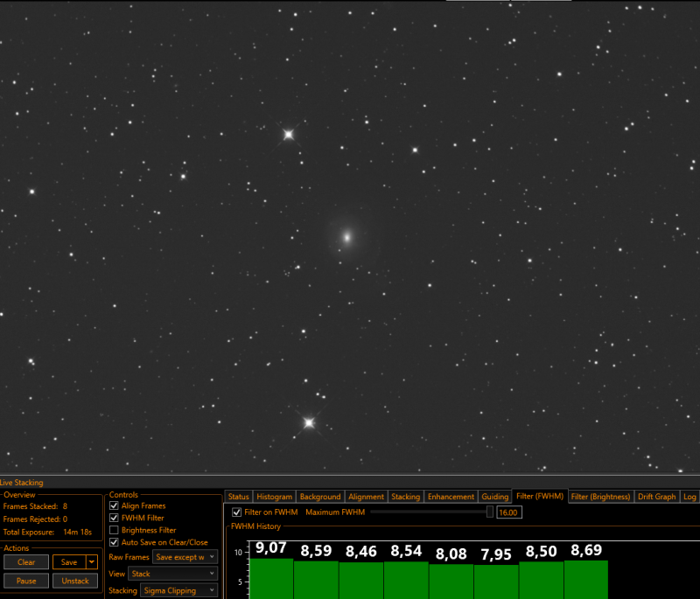Show the Drift Graph tab

point(657,497)
